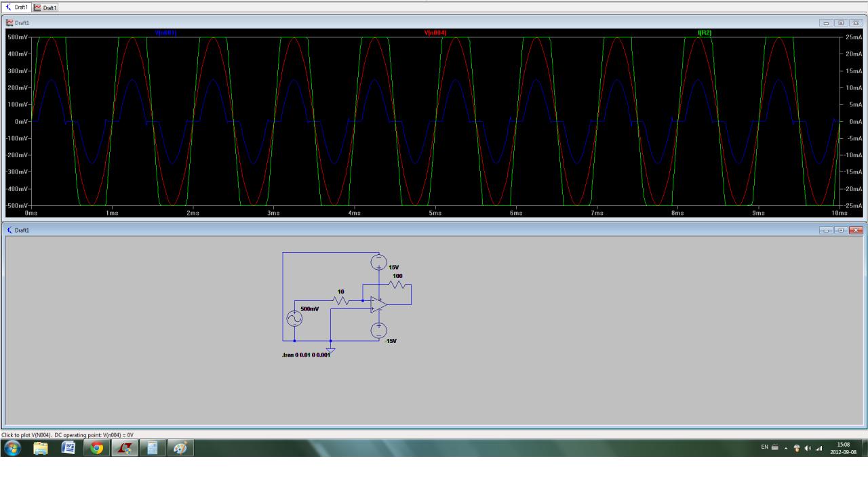The image size is (868, 488).
Task: Minimize the Draft1 waveform subwindow
Action: (827, 23)
